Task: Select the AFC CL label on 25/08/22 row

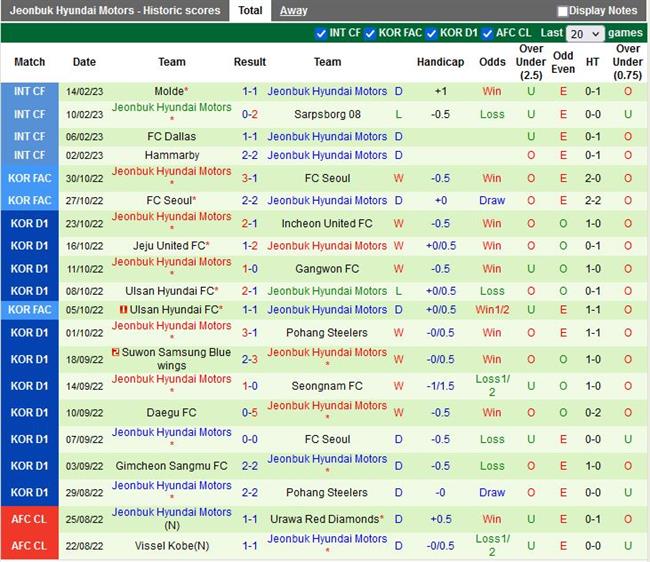Action: (x=30, y=519)
